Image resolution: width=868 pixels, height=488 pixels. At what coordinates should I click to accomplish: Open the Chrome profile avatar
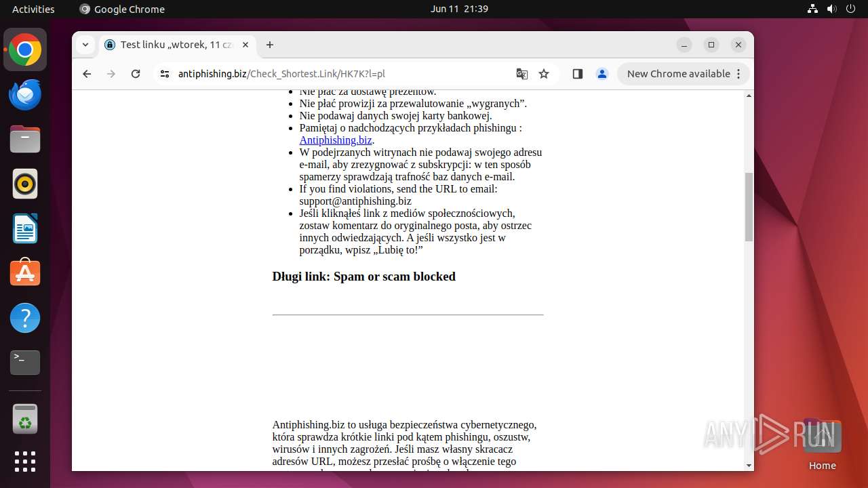[x=602, y=74]
